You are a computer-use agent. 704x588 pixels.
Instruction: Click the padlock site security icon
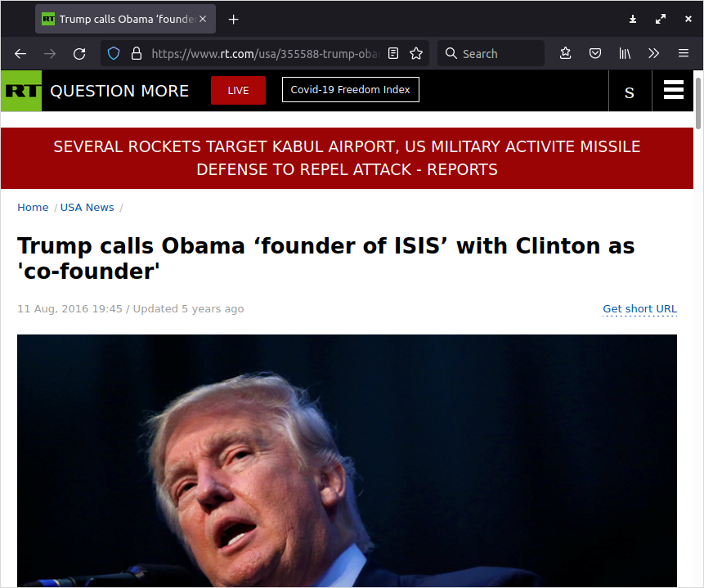coord(137,54)
